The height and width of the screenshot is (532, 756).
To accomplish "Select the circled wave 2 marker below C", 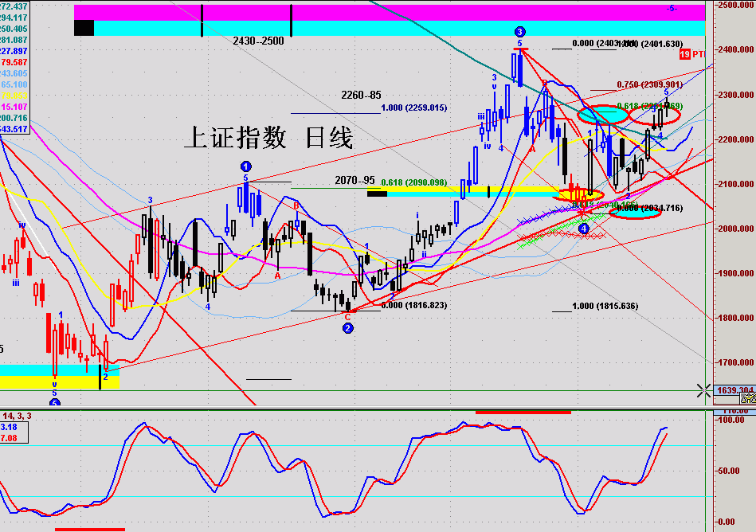I will click(x=347, y=328).
